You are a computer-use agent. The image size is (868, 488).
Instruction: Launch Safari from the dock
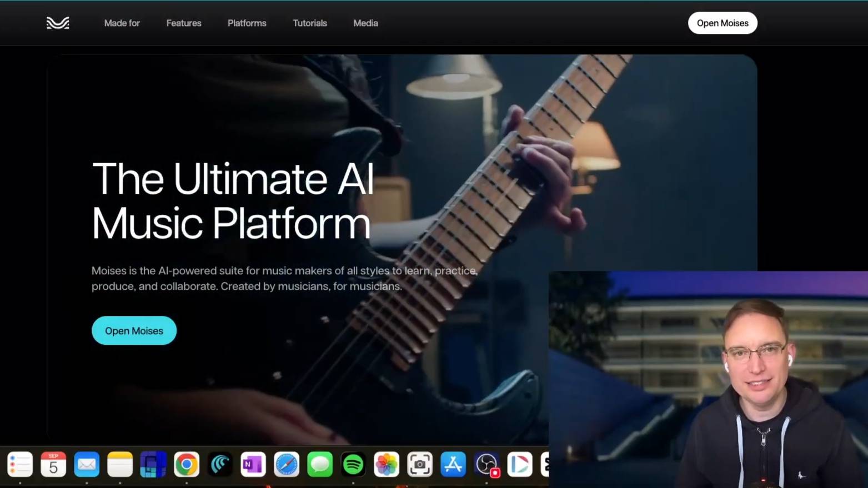287,464
